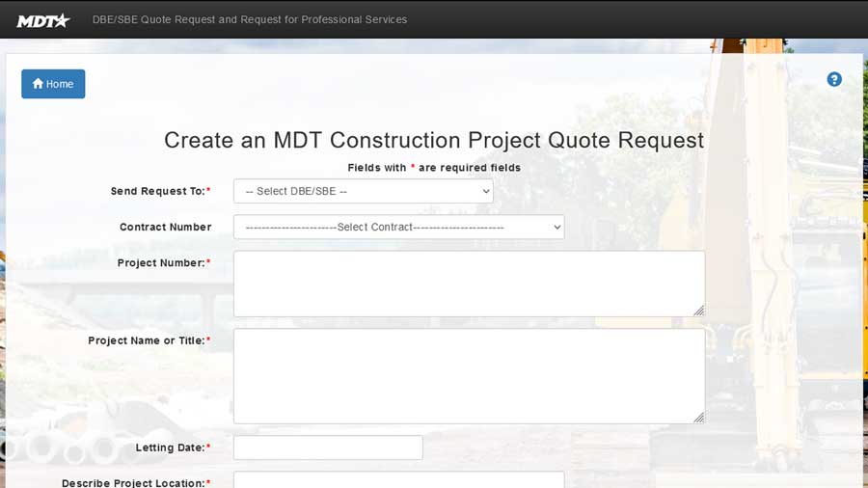Open the Select DBE/SBE dropdown
Screen dimensions: 868x488
363,191
